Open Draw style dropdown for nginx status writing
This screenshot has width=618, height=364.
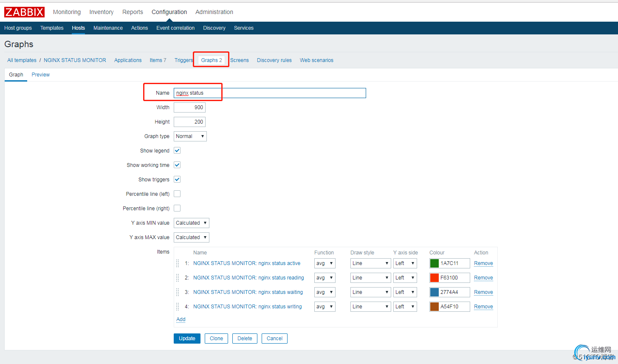[x=371, y=307]
